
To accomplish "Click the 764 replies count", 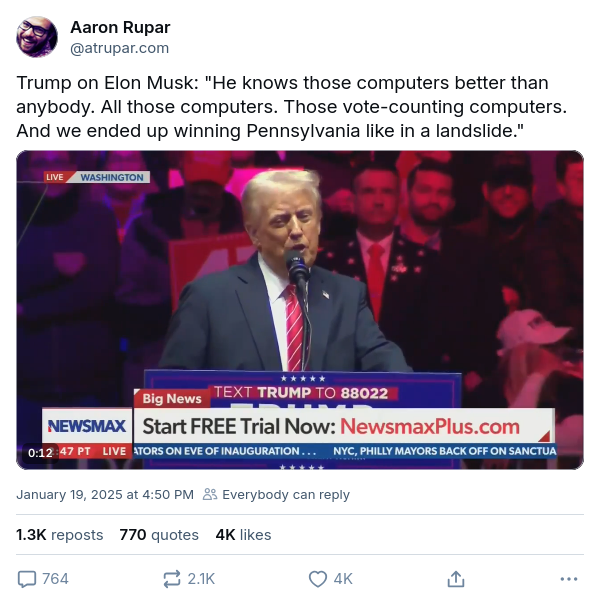I will [55, 579].
